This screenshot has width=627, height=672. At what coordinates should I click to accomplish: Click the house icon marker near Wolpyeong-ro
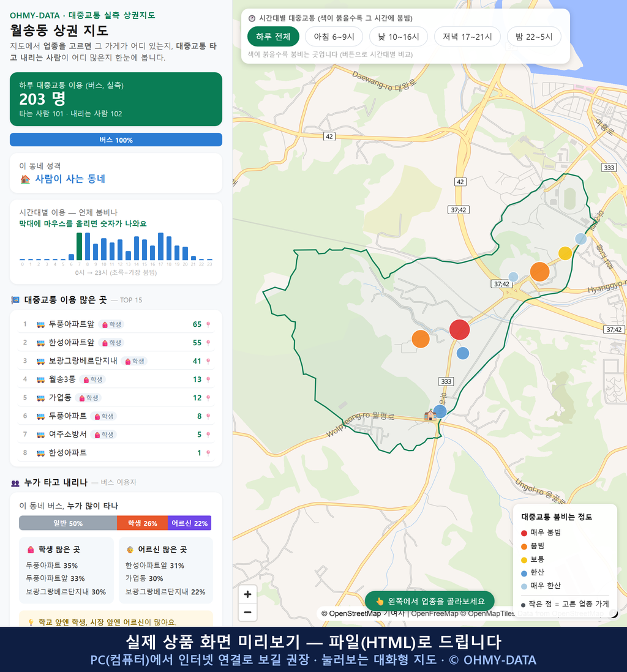click(x=430, y=414)
